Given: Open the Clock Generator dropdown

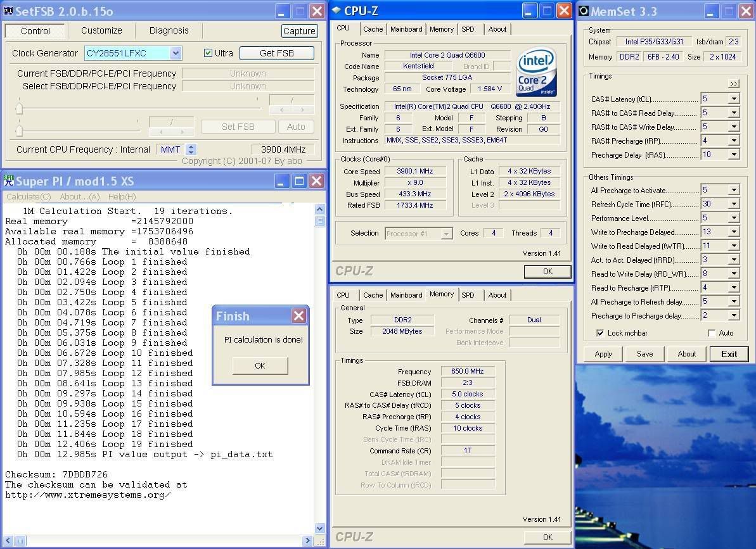Looking at the screenshot, I should pyautogui.click(x=176, y=53).
